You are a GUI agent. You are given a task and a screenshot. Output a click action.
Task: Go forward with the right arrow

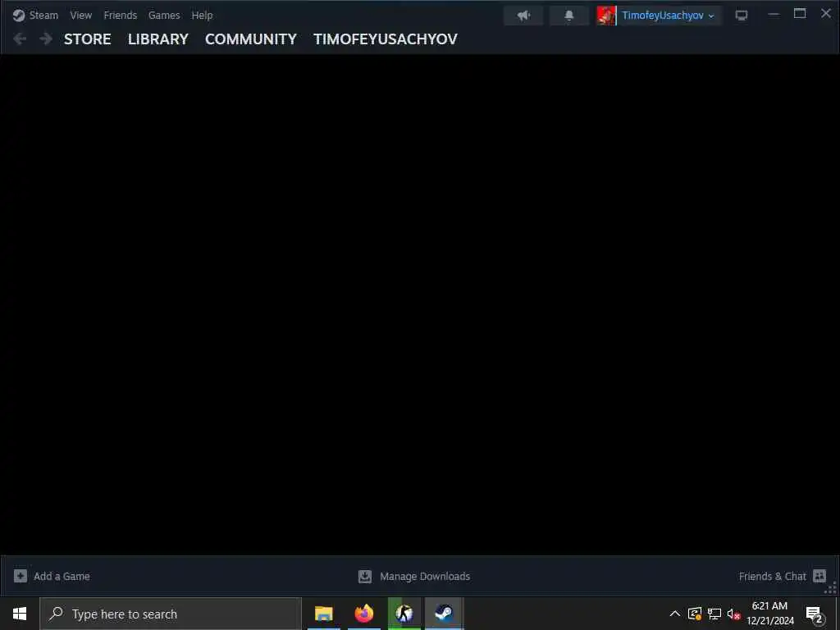tap(46, 39)
